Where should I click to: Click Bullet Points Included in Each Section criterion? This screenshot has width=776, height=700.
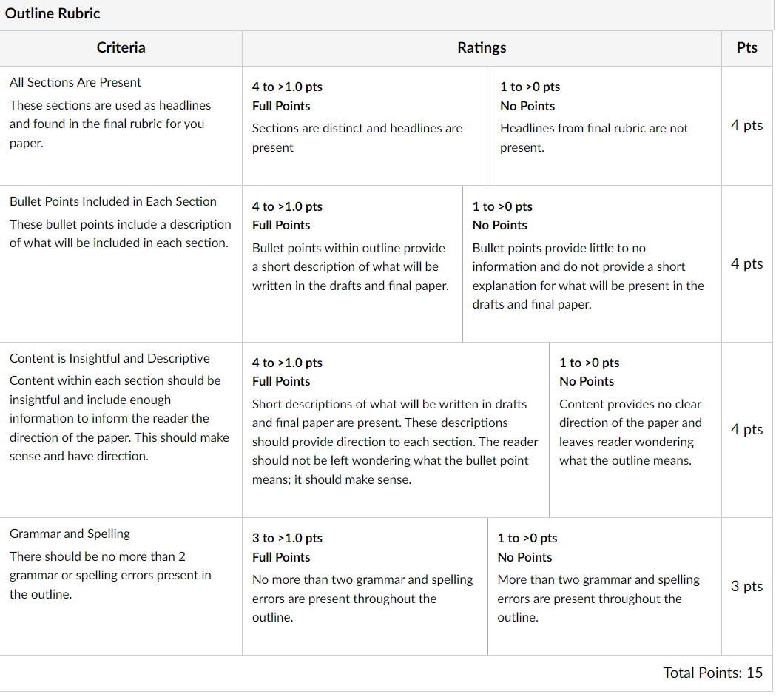click(x=113, y=201)
